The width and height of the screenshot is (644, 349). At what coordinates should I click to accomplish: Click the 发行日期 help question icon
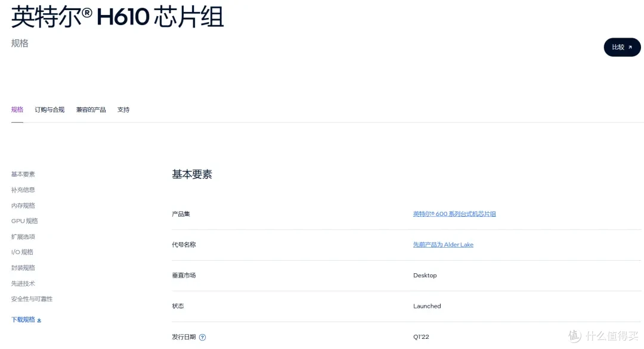[203, 337]
